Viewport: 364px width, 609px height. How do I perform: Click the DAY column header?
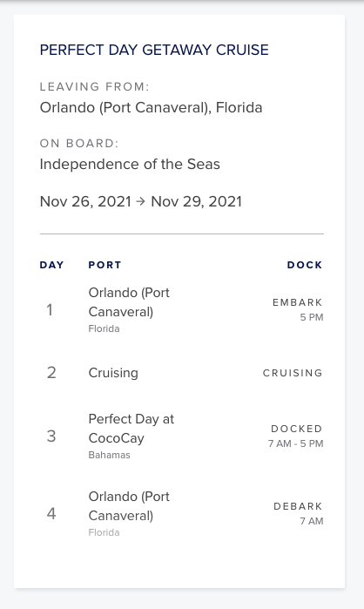click(51, 265)
